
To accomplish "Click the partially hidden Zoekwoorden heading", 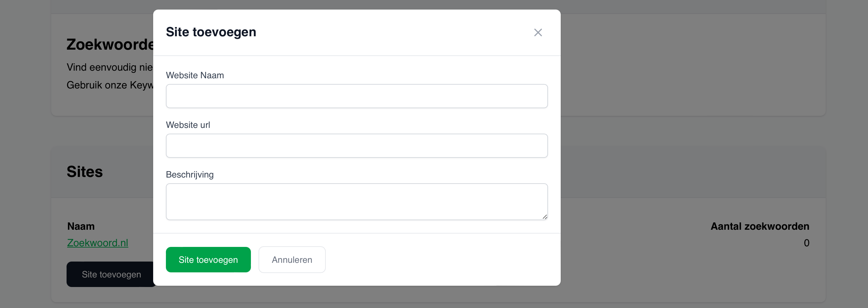I will (x=110, y=45).
